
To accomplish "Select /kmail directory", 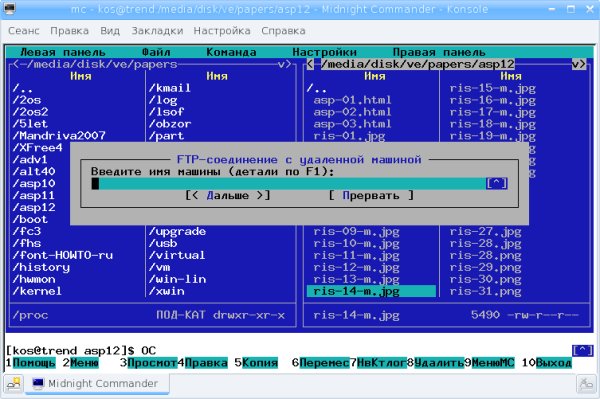I will coord(170,88).
